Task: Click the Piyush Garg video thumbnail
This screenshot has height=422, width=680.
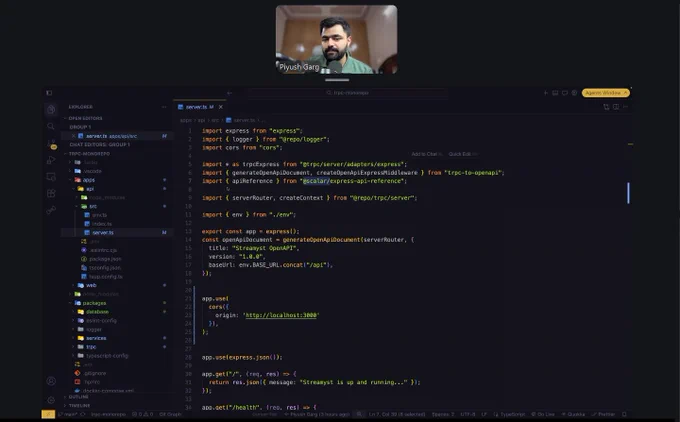Action: [337, 39]
